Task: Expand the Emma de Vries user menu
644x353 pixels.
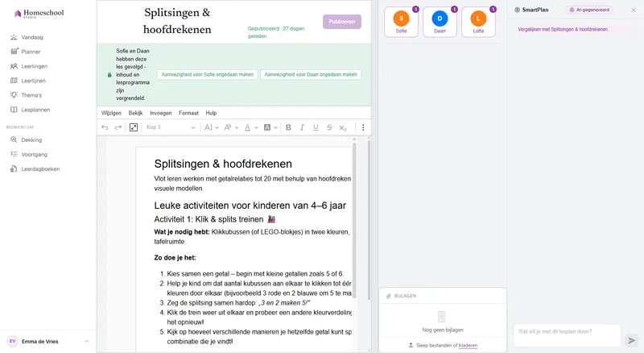Action: pos(87,342)
